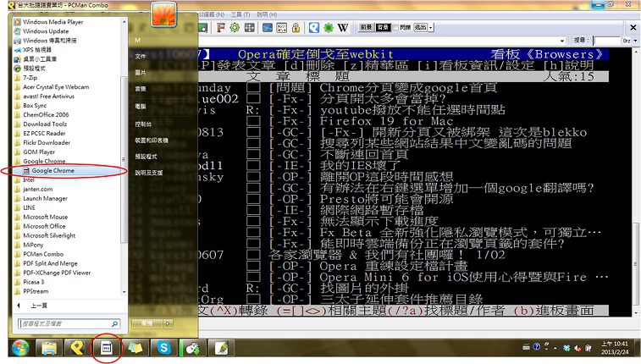Click the blue K logo toolbar icon
This screenshot has width=641, height=364.
coord(314,28)
